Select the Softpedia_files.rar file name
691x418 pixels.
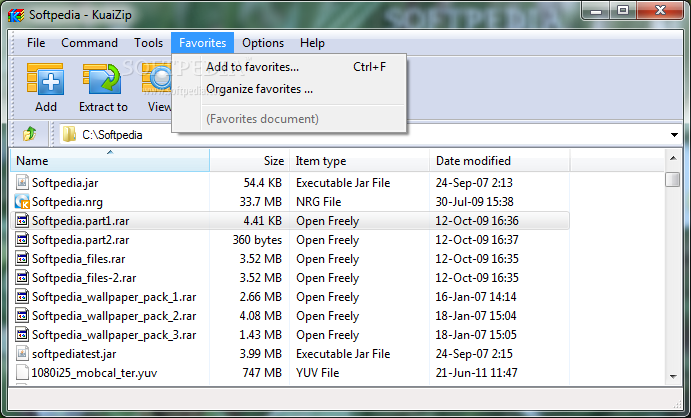78,259
